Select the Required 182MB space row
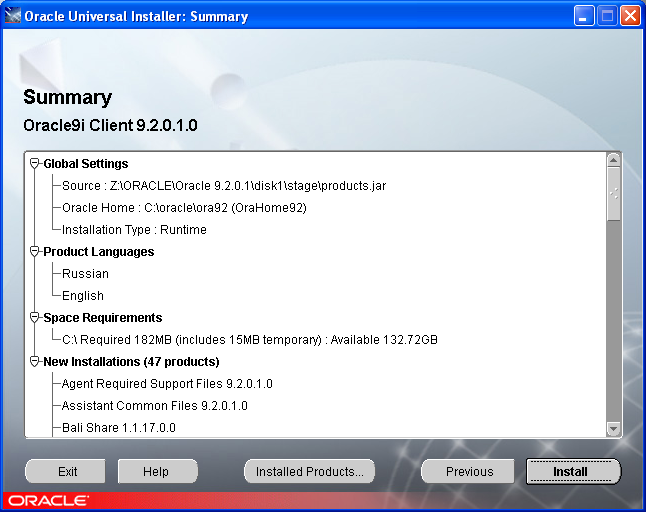 (x=250, y=340)
